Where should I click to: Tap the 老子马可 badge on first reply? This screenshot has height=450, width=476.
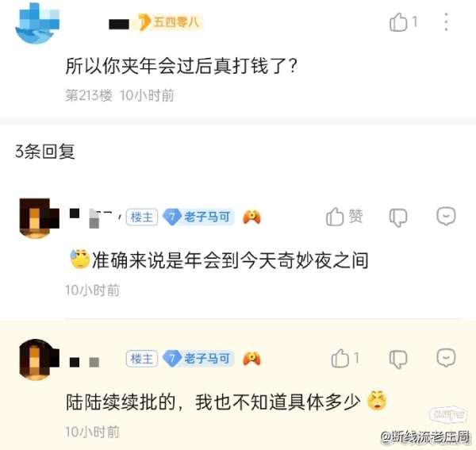(198, 217)
